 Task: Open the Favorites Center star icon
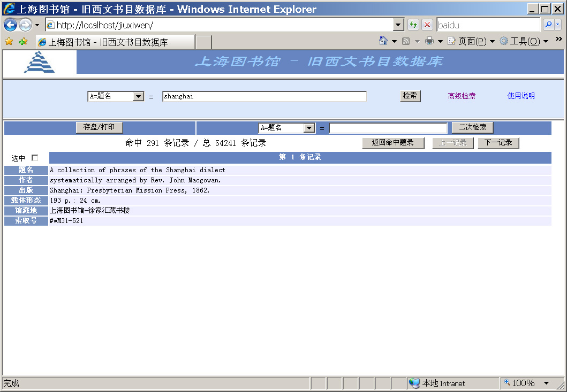(x=9, y=42)
